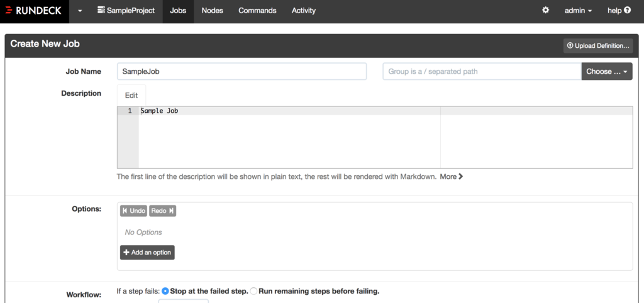
Task: Click the Upload Definition button
Action: 598,45
